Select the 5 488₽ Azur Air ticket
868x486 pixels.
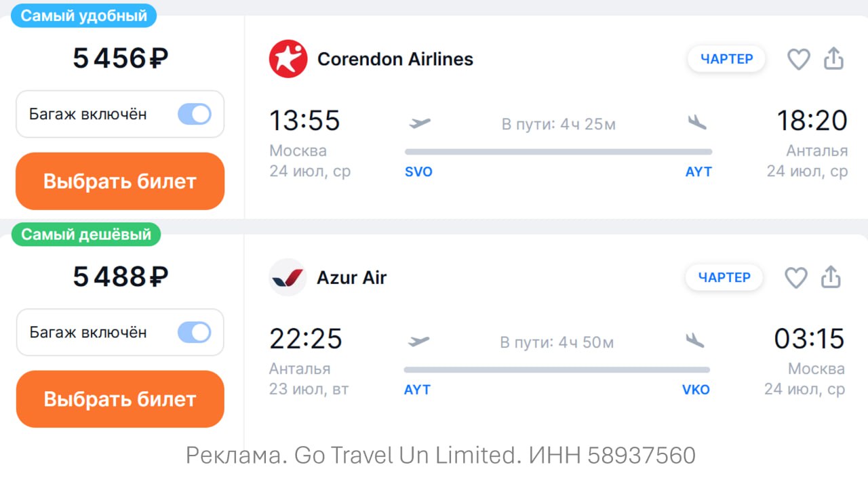click(x=120, y=399)
